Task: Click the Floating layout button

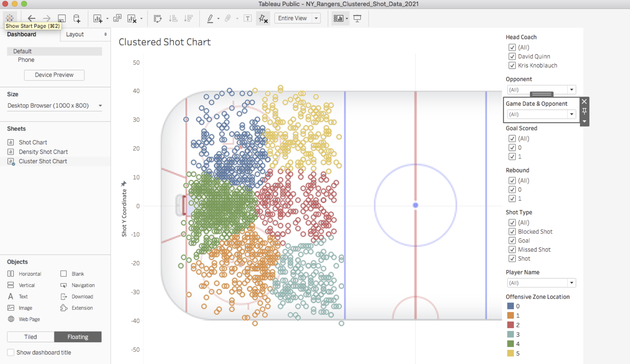Action: click(x=78, y=337)
